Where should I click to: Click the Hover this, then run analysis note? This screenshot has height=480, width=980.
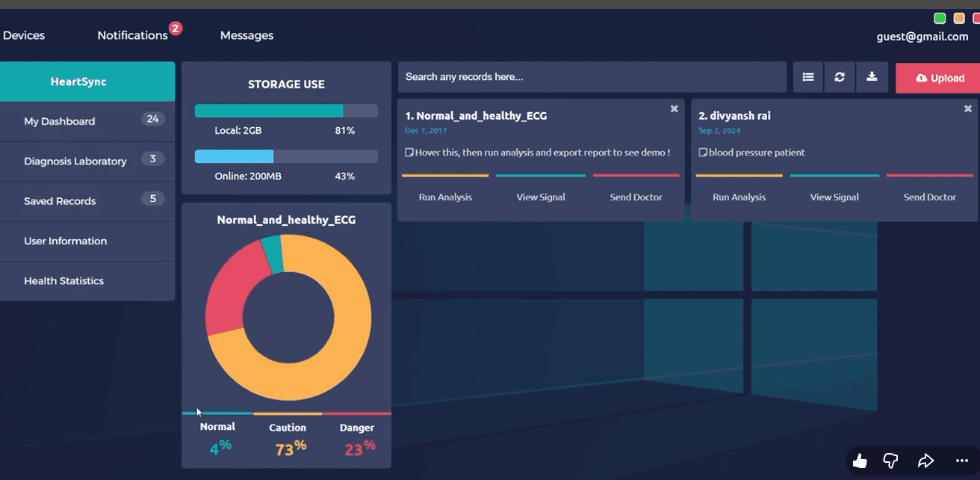tap(542, 153)
